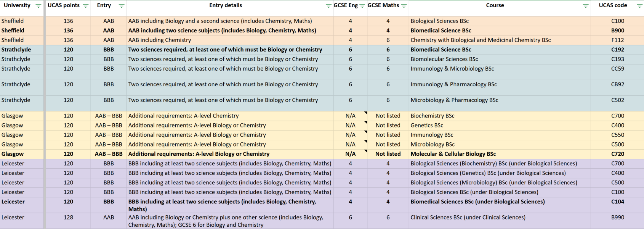Viewport: 644px width, 229px height.
Task: Select the Biological Sciences (Biochemistry) BSc cell
Action: click(500, 163)
